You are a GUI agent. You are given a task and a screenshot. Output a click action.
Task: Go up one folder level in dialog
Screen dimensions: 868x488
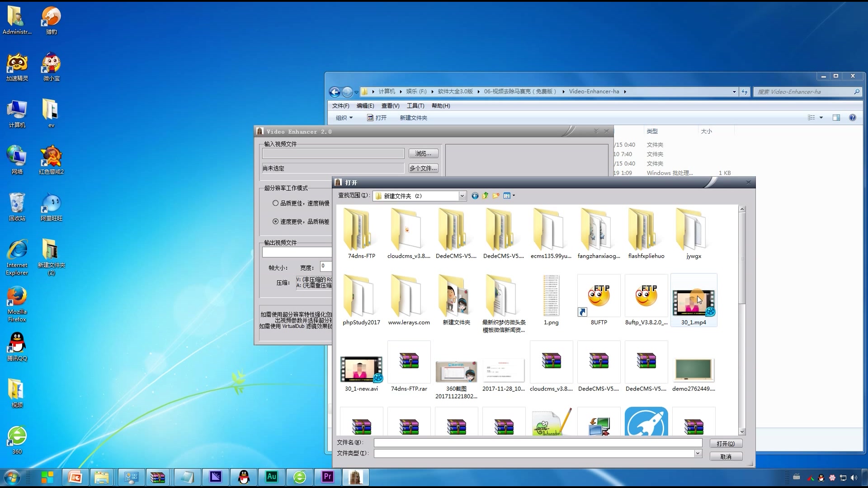(485, 196)
